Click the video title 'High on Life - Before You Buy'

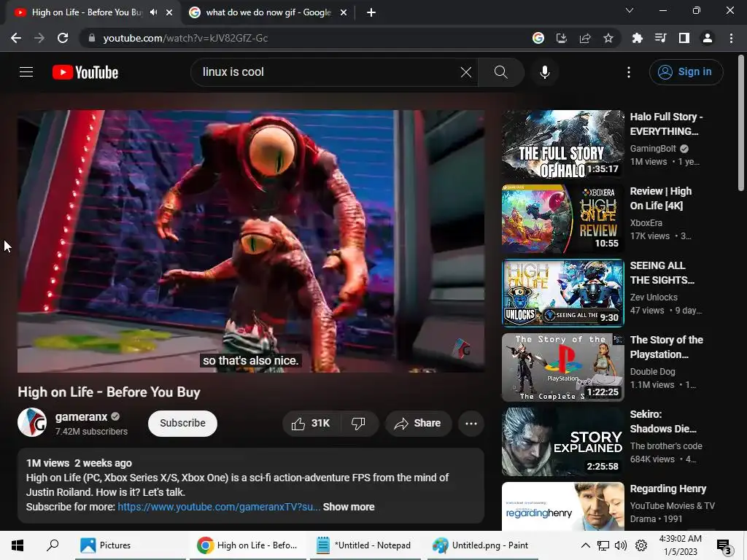[x=109, y=392]
